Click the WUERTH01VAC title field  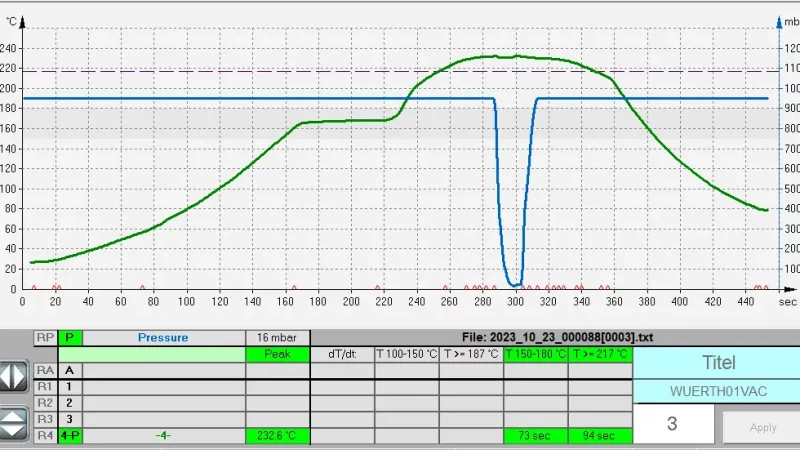pyautogui.click(x=716, y=391)
